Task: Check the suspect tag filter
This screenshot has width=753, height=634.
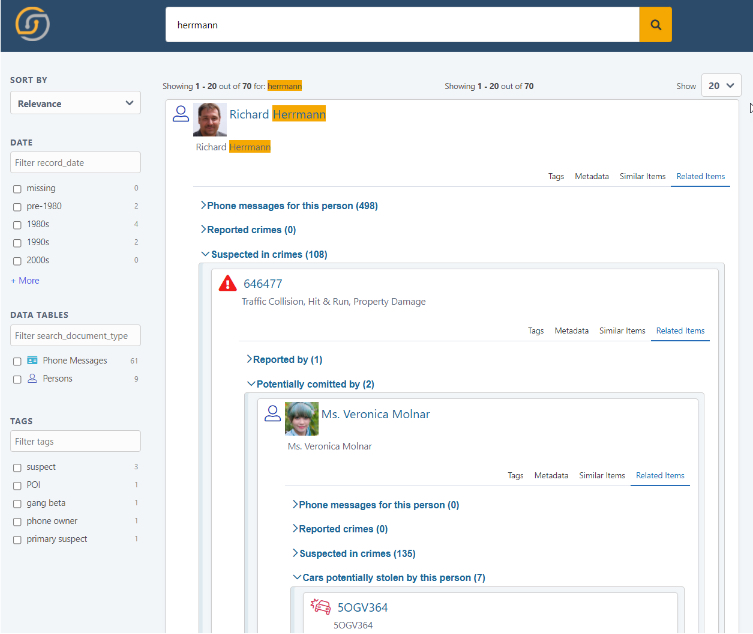Action: tap(17, 468)
